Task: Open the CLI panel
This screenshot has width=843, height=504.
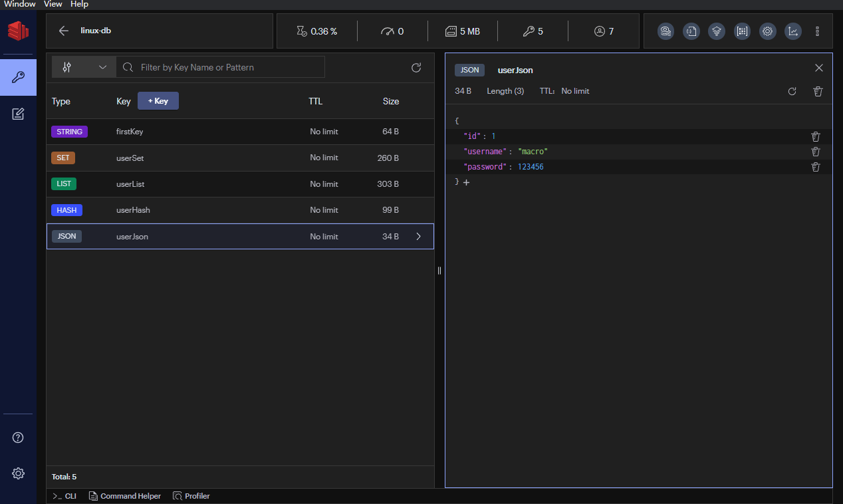Action: [x=64, y=496]
